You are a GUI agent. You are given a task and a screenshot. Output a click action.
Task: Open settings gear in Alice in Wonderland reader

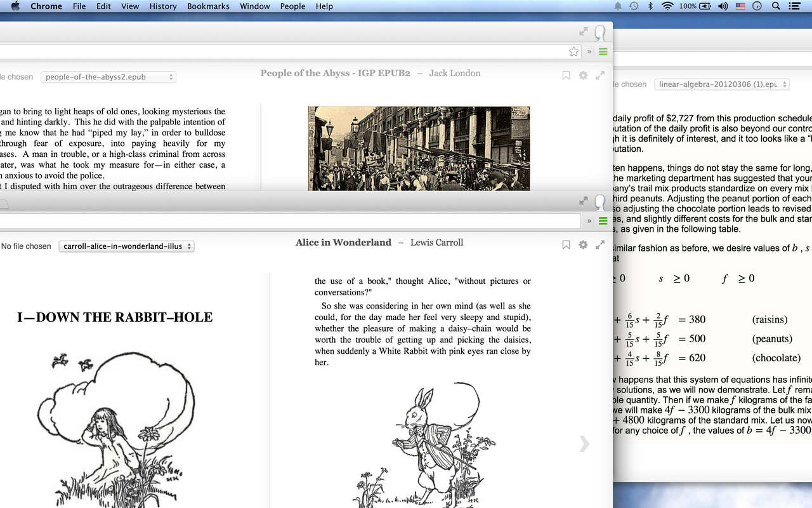pyautogui.click(x=583, y=244)
